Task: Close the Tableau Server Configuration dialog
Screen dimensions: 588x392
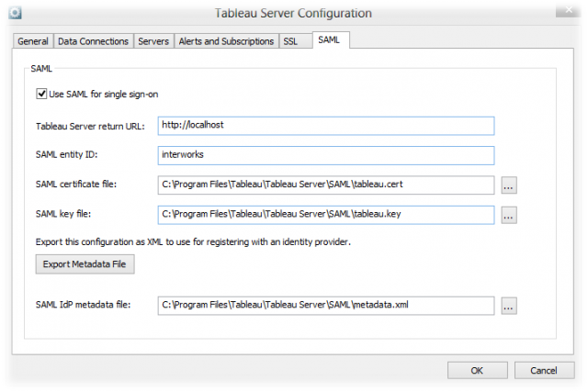Action: point(569,10)
